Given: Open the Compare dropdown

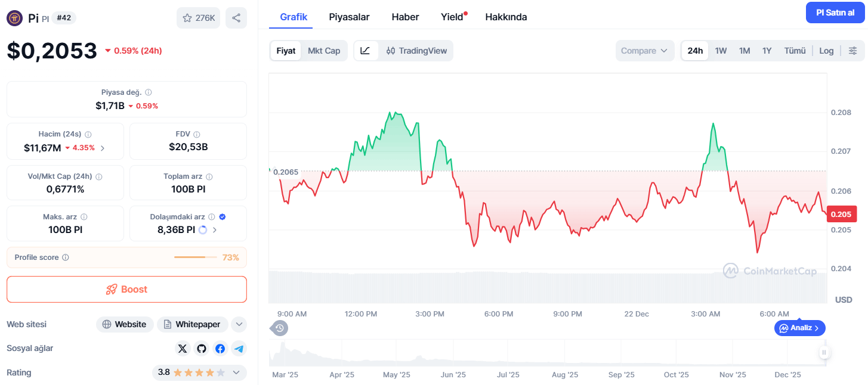Looking at the screenshot, I should 645,51.
